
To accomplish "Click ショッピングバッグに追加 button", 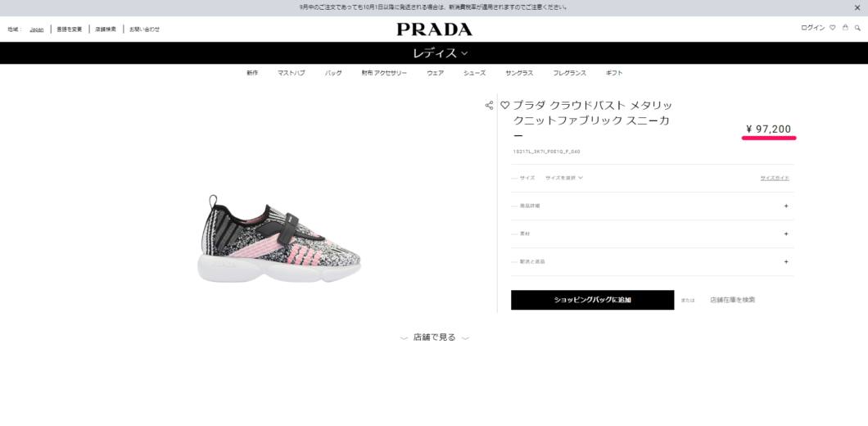I will tap(592, 300).
